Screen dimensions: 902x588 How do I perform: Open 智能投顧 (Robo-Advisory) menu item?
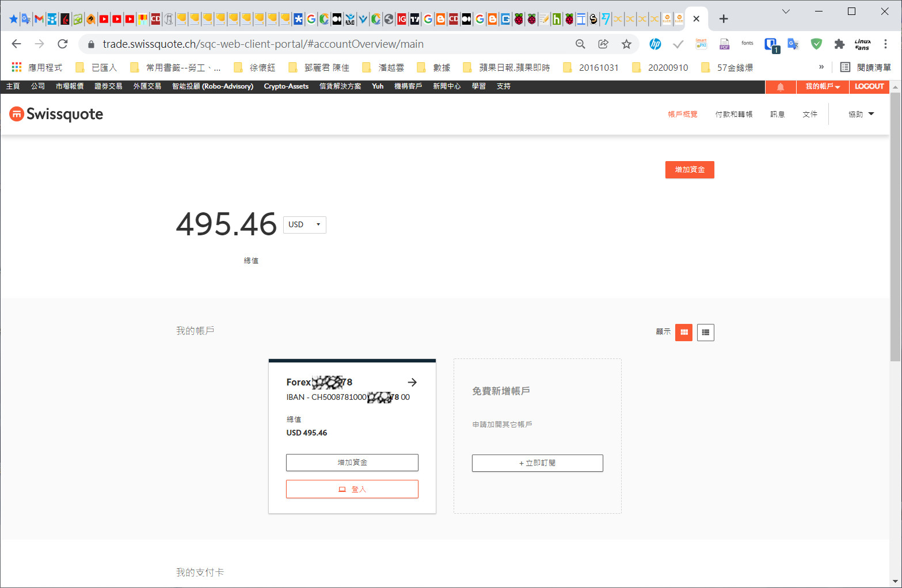point(213,86)
